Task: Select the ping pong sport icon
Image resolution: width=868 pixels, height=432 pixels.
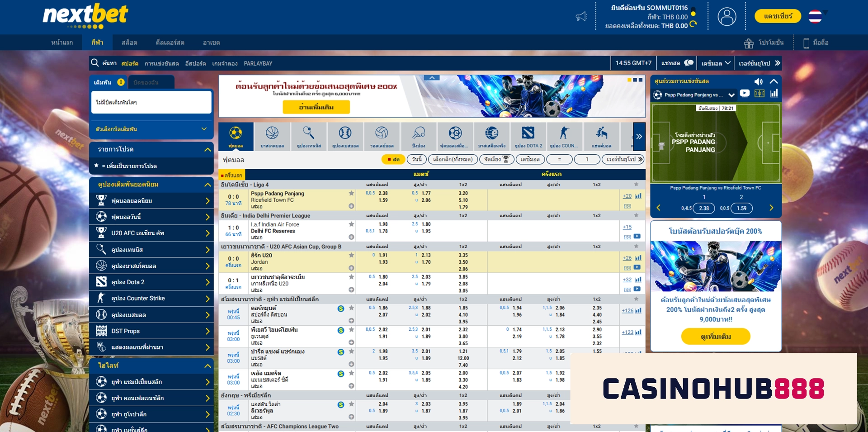Action: pos(419,136)
